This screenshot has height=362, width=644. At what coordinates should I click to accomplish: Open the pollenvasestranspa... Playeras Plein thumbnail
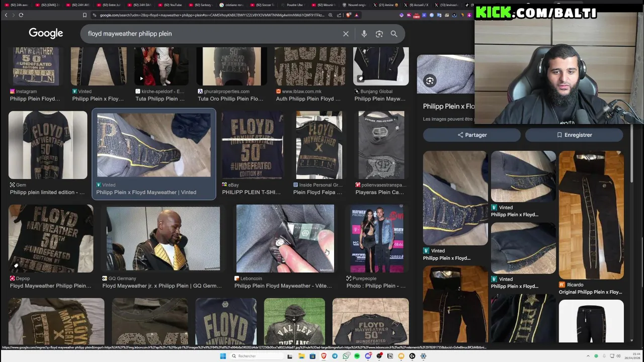[x=381, y=145]
